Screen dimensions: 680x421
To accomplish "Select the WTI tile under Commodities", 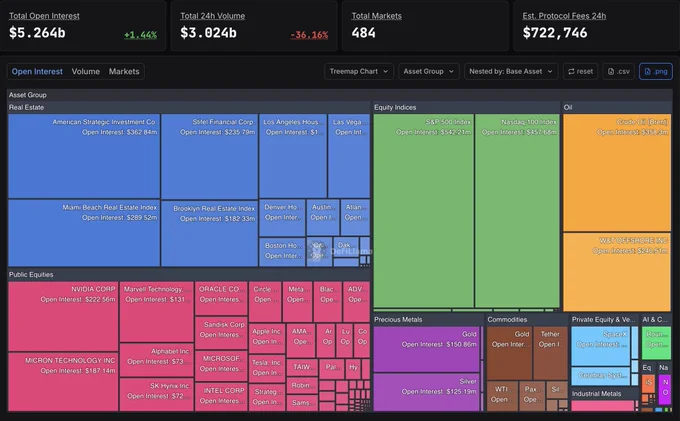I will point(502,396).
